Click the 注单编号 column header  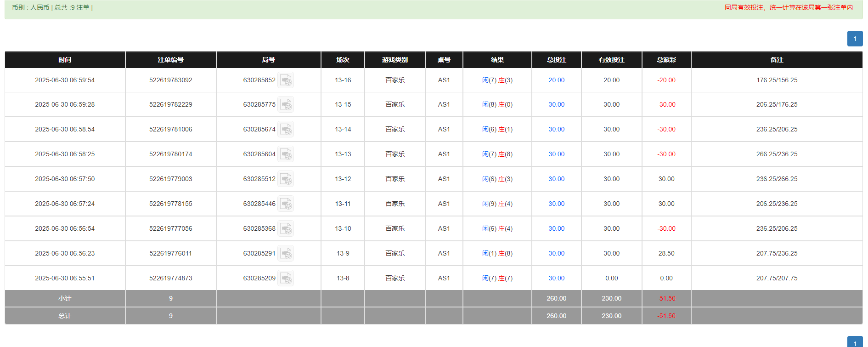tap(170, 60)
